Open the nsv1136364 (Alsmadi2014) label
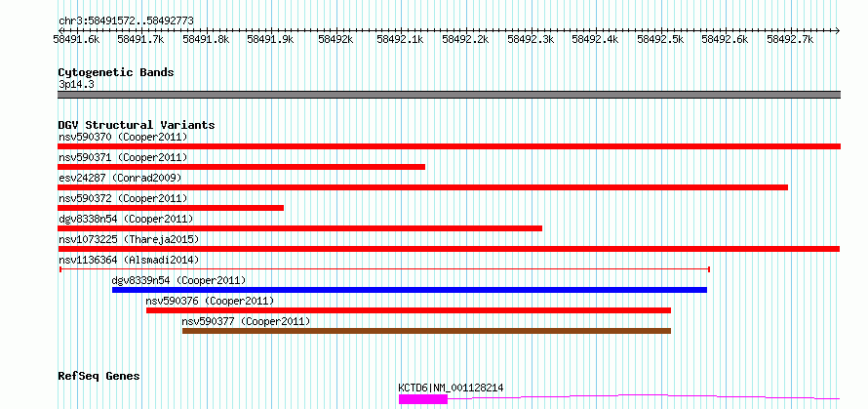The width and height of the screenshot is (868, 409). [129, 260]
